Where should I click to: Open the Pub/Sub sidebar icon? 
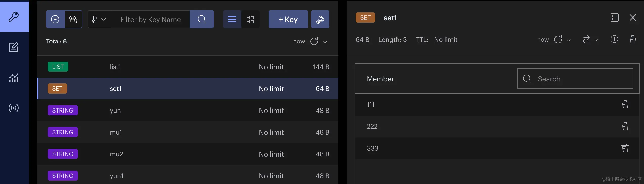14,108
